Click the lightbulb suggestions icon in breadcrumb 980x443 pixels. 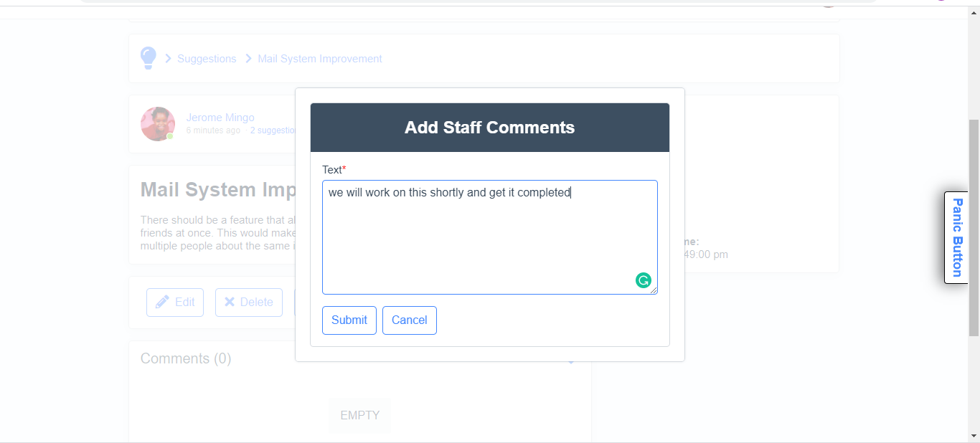pyautogui.click(x=149, y=58)
